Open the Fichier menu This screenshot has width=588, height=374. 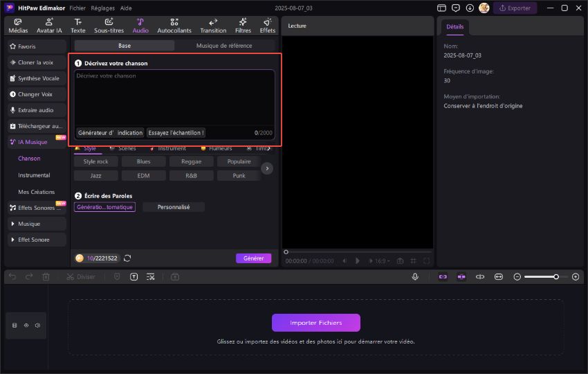point(77,8)
